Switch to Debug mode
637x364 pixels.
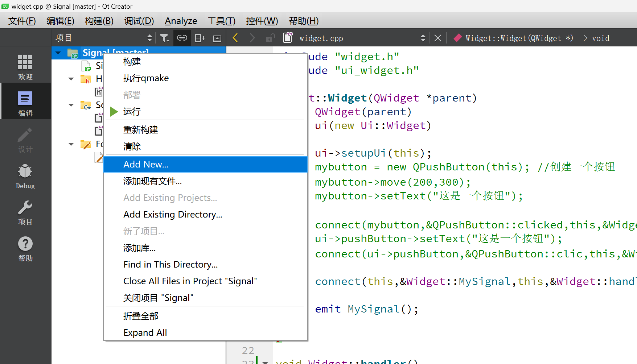(x=25, y=176)
